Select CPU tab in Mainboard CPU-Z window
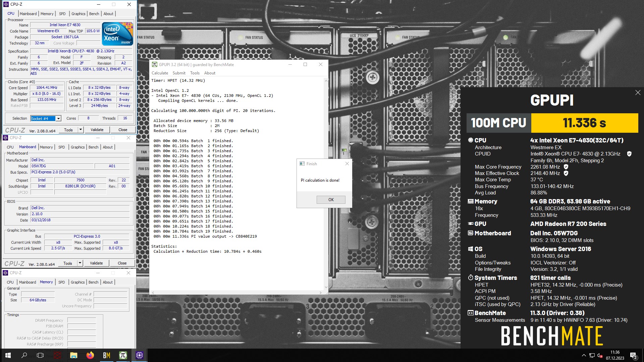The width and height of the screenshot is (644, 362). pyautogui.click(x=10, y=147)
